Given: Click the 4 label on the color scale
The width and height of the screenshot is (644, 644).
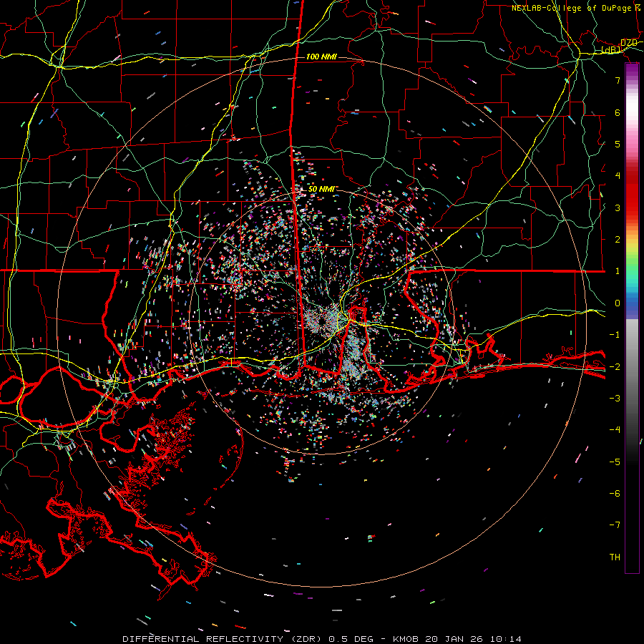Looking at the screenshot, I should pyautogui.click(x=618, y=176).
